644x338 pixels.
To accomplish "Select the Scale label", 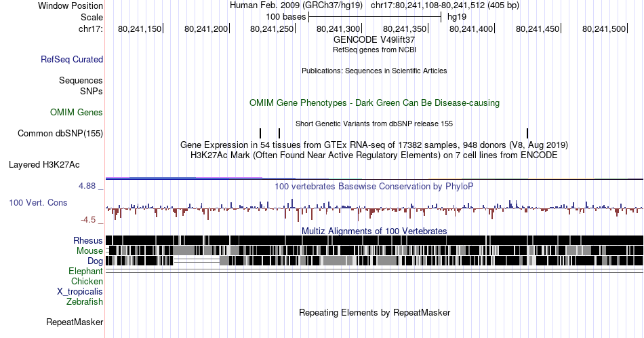I will 92,17.
